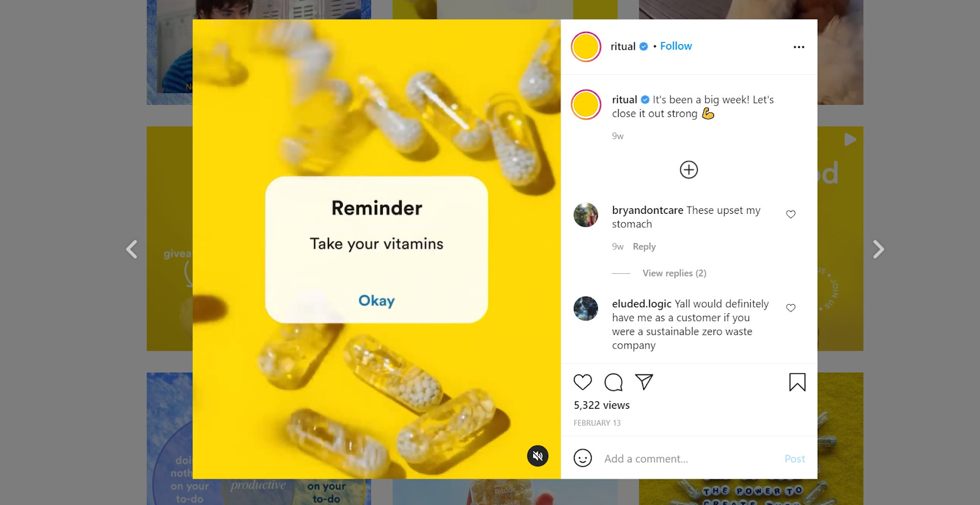980x505 pixels.
Task: Save the post with the bookmark icon
Action: pyautogui.click(x=797, y=382)
